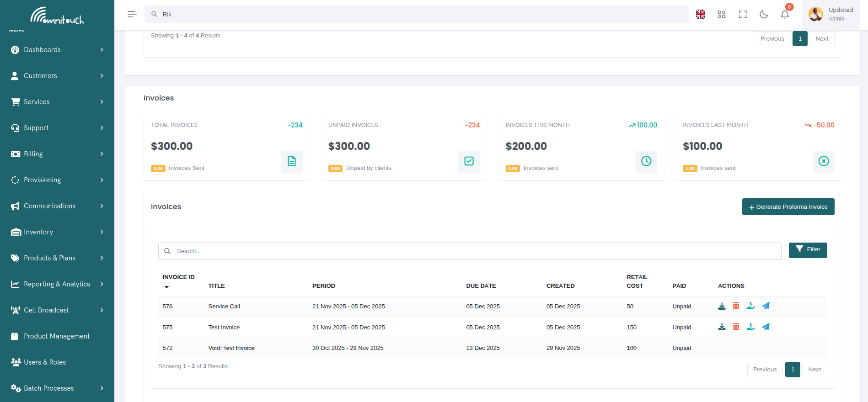Sort by Invoice ID column arrow
Viewport: 868px width, 402px height.
(167, 287)
